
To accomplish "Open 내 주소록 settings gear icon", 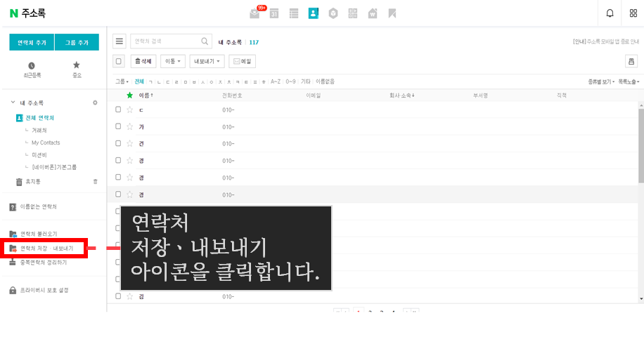I will pyautogui.click(x=95, y=103).
